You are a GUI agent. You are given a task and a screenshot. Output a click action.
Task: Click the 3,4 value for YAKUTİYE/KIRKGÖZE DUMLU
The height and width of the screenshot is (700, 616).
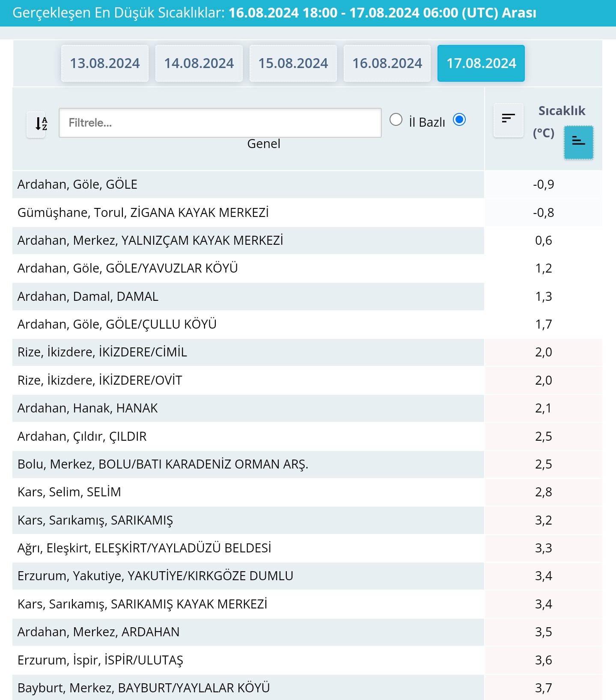(x=543, y=576)
